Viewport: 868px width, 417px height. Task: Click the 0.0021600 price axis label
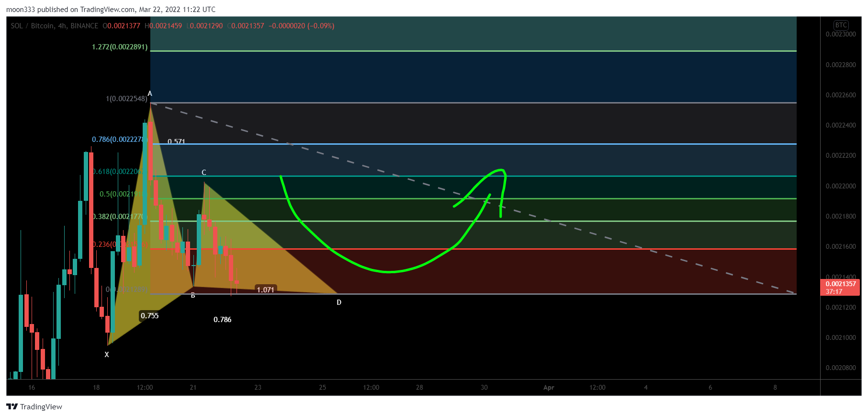[x=841, y=246]
